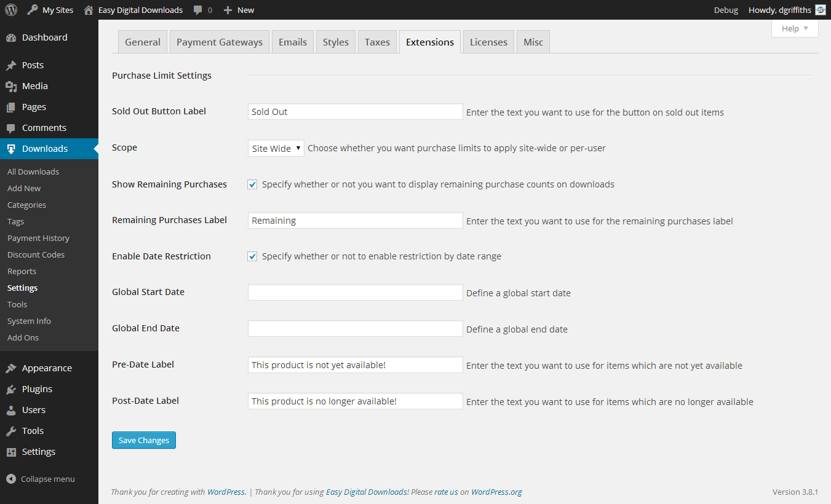Click the WordPress logo icon

coord(11,10)
